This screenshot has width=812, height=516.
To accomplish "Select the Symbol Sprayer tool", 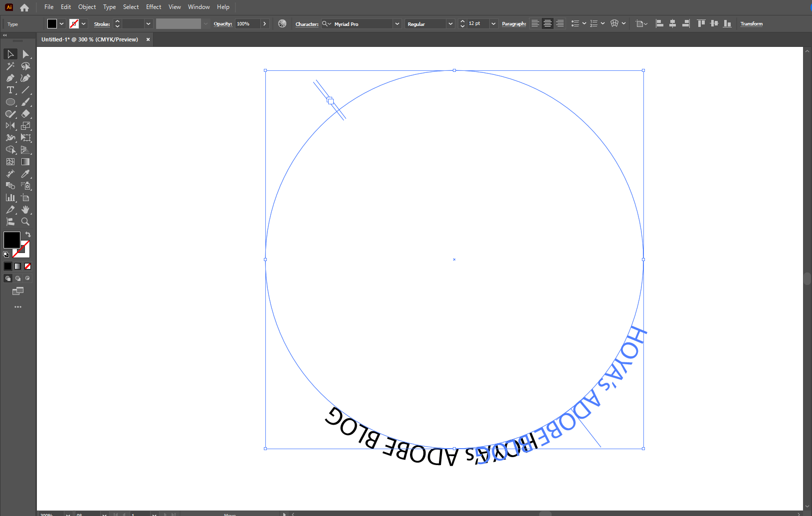I will click(25, 186).
